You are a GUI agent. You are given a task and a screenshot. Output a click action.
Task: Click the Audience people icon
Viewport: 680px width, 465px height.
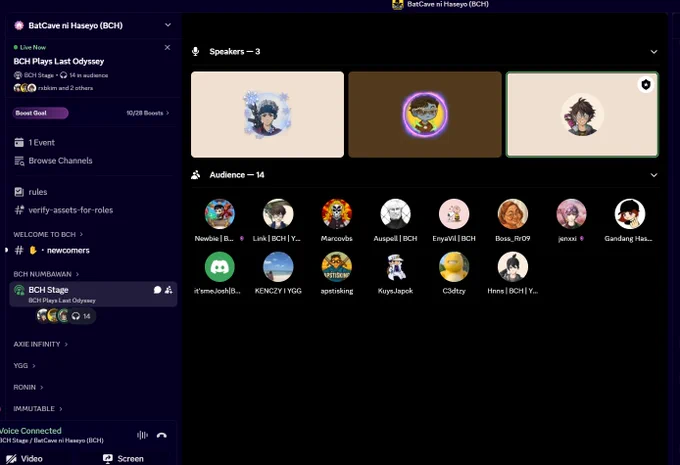pos(196,175)
